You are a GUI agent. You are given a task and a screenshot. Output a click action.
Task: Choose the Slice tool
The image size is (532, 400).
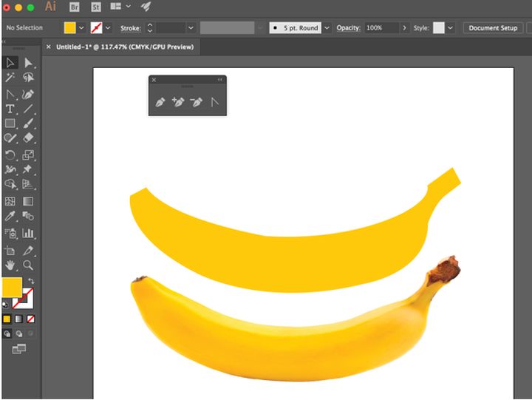pyautogui.click(x=28, y=251)
